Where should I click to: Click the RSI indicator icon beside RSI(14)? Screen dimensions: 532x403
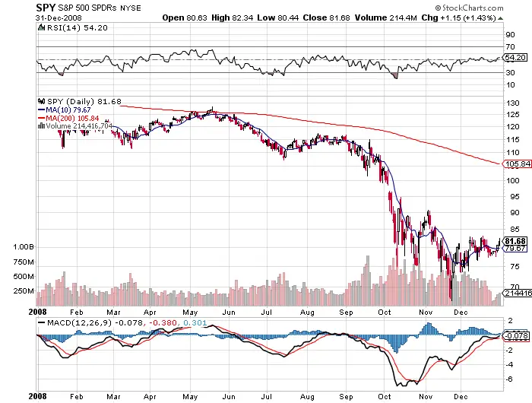coord(41,27)
